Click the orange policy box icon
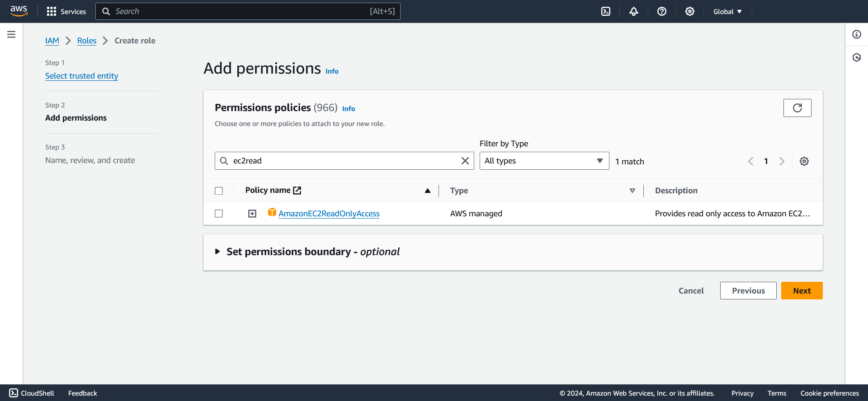 tap(272, 212)
